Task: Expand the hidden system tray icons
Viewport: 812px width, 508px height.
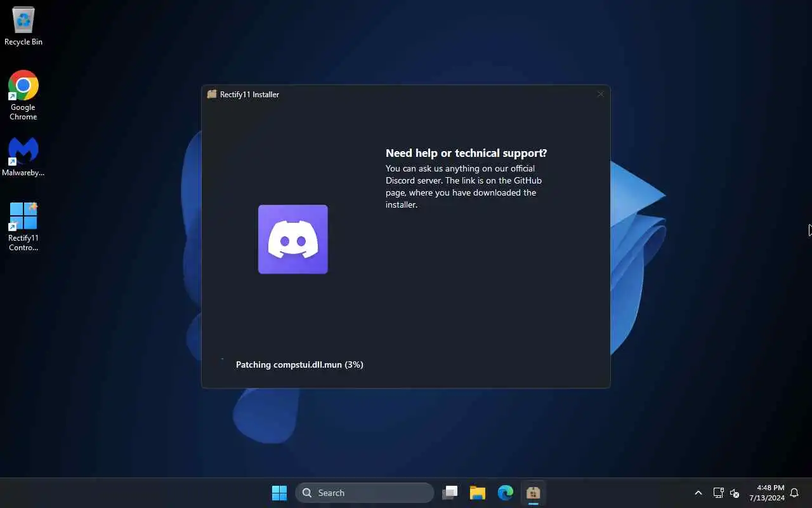Action: click(698, 493)
